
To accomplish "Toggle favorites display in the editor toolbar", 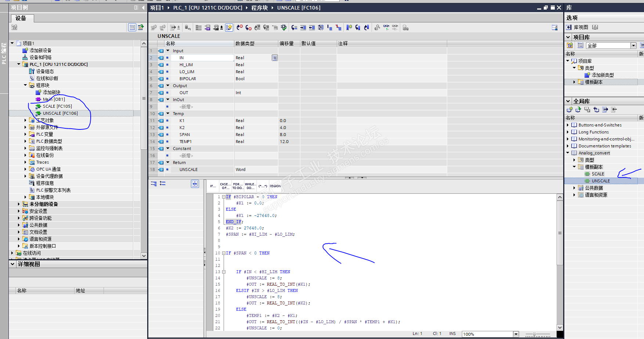I will tap(229, 28).
